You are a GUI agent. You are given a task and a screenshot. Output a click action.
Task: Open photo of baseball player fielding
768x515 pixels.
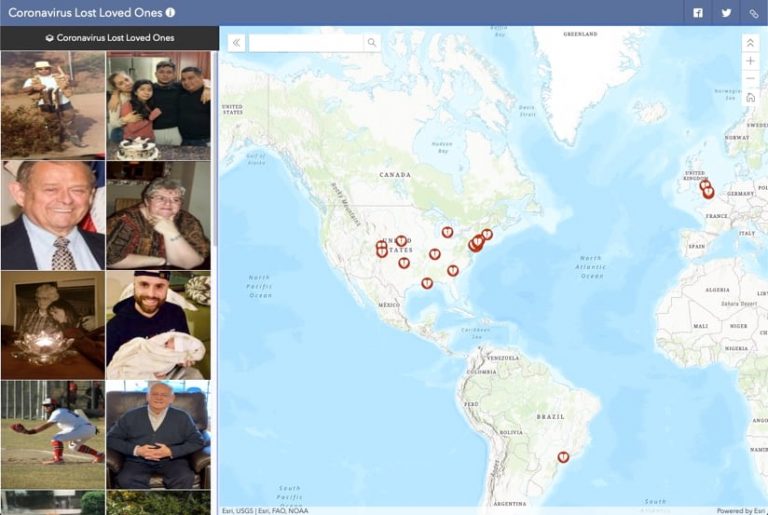point(53,435)
